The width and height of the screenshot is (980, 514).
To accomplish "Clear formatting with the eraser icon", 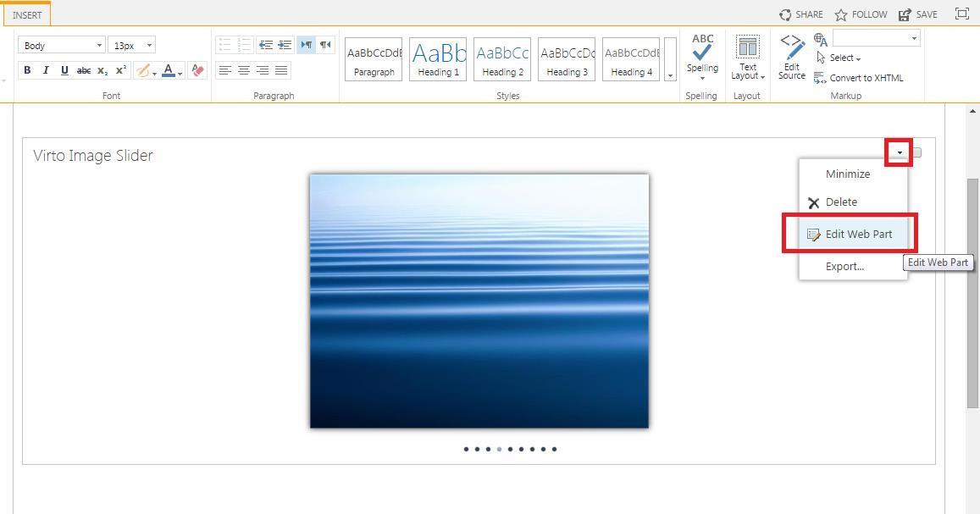I will 197,70.
